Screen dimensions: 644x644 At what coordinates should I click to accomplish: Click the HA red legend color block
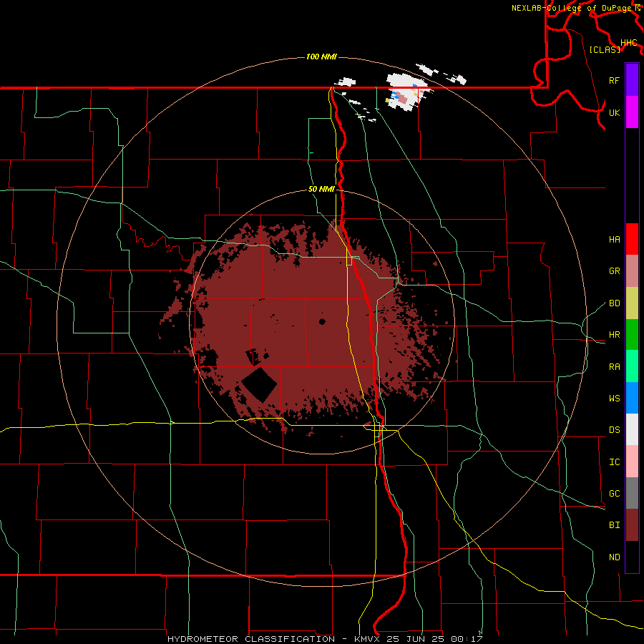point(632,239)
